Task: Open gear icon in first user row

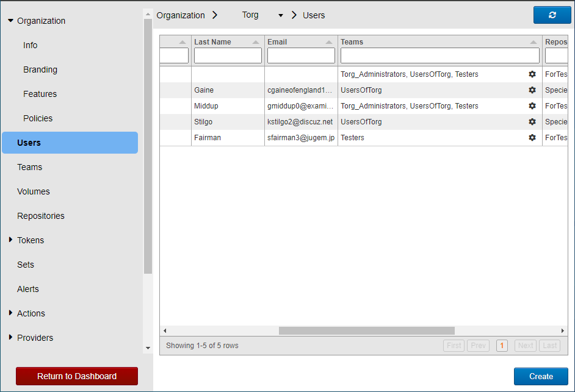Action: 532,74
